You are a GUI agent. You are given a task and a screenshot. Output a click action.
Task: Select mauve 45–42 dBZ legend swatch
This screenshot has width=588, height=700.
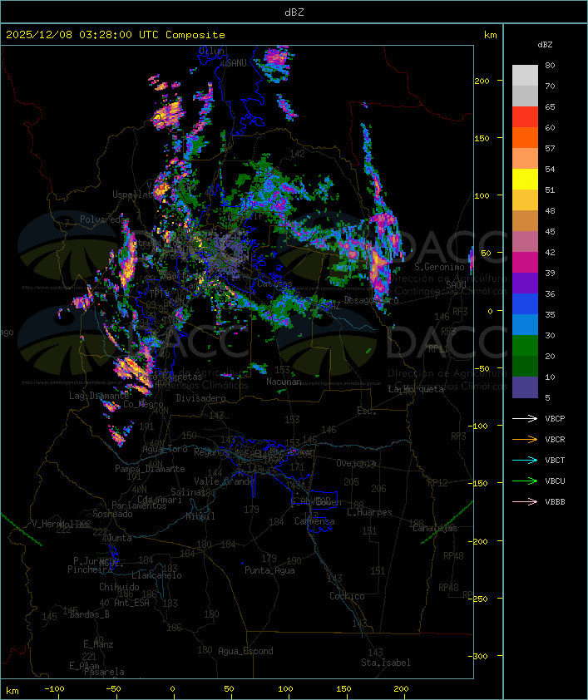pos(525,241)
